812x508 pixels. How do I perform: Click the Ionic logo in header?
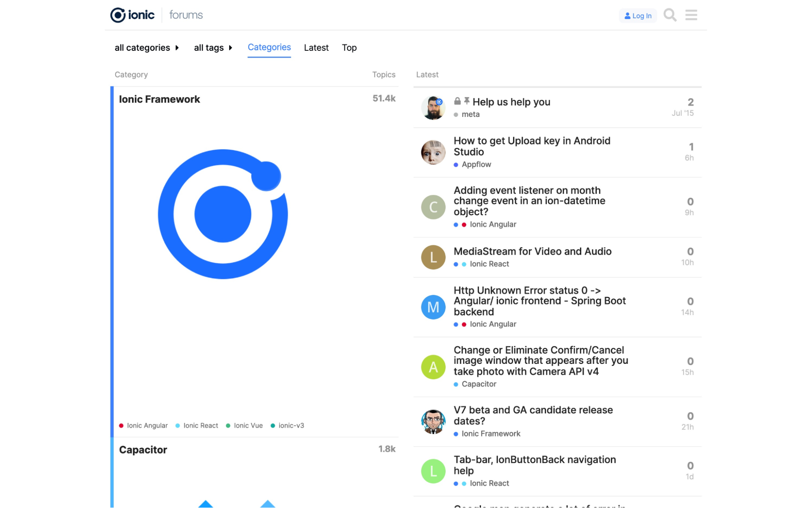tap(132, 15)
